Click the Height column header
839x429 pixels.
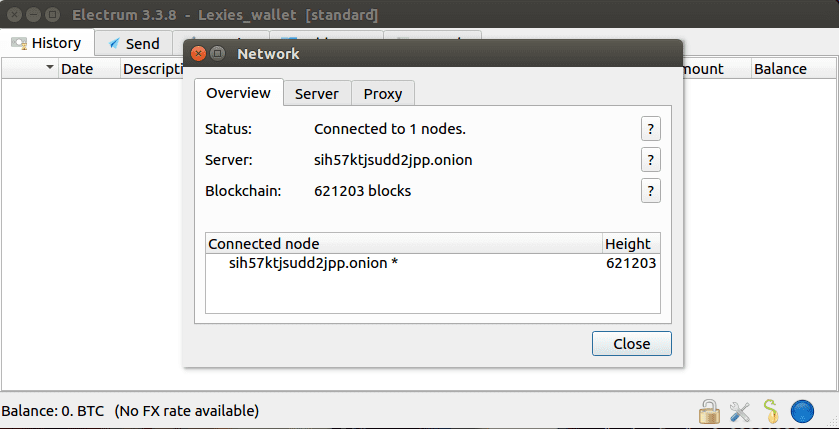click(x=629, y=244)
